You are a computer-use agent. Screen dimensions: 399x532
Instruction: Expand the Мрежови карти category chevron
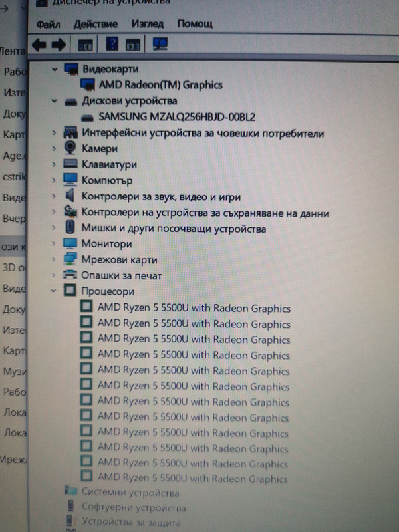pyautogui.click(x=53, y=259)
